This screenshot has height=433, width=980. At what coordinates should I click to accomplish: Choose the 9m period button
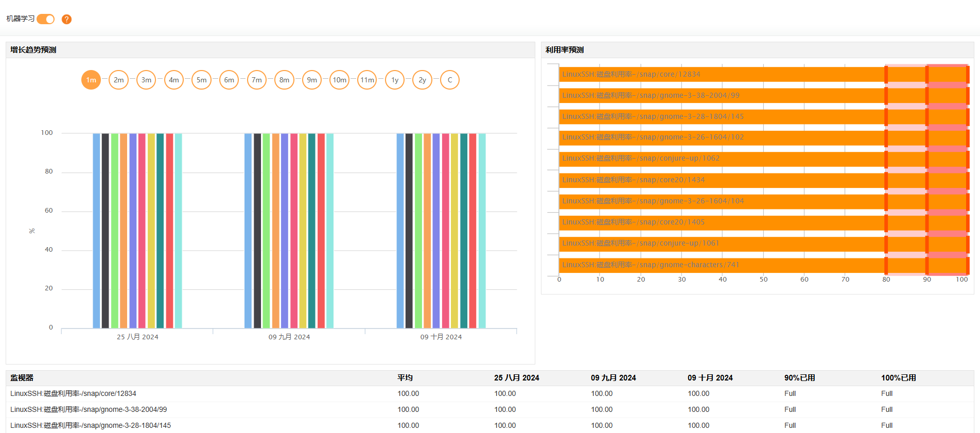pyautogui.click(x=312, y=80)
